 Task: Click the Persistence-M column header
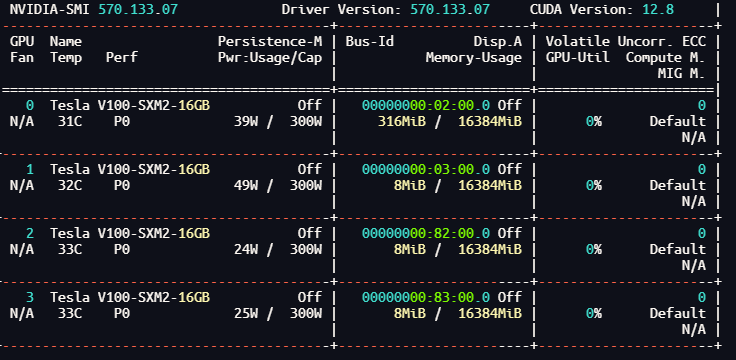tap(270, 41)
